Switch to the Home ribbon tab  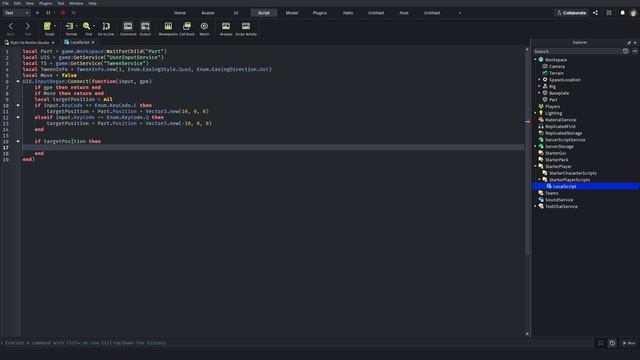click(x=180, y=13)
